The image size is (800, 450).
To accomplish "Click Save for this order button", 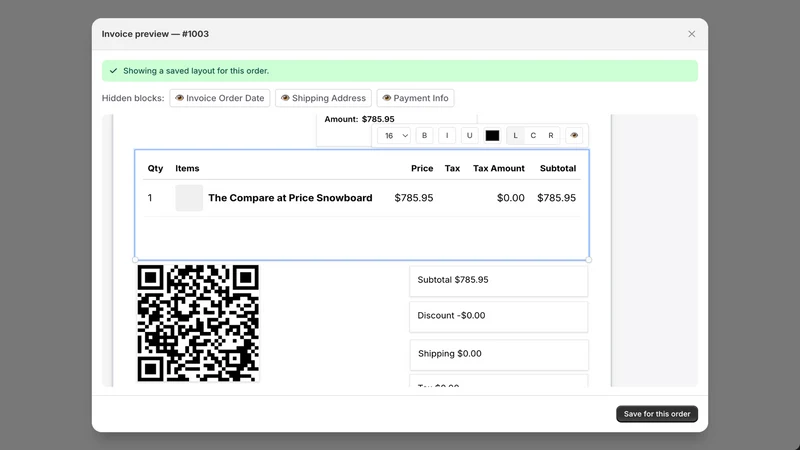I will (657, 414).
